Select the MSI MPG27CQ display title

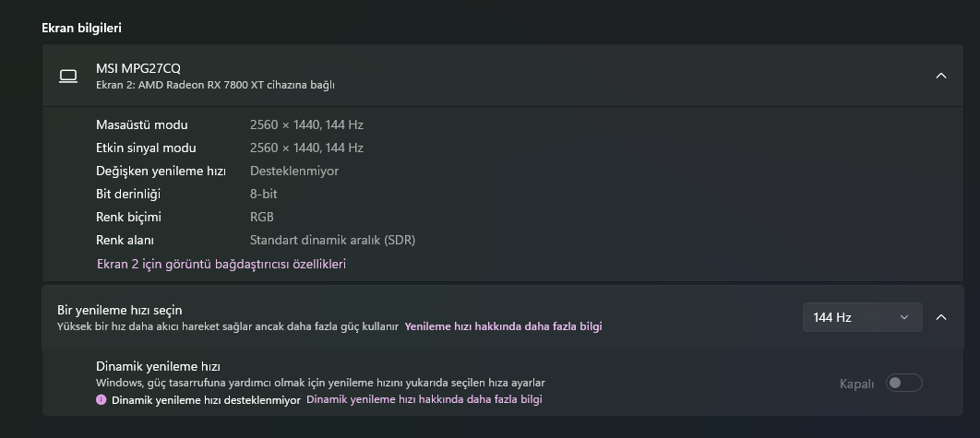coord(138,68)
